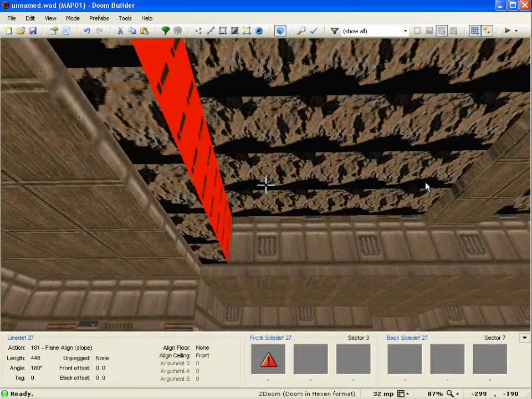Click the greyed Redo arrow icon
The image size is (532, 399).
coord(99,31)
